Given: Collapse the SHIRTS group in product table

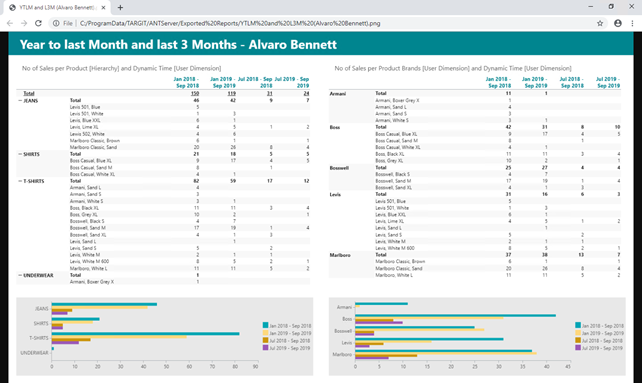Looking at the screenshot, I should click(20, 154).
